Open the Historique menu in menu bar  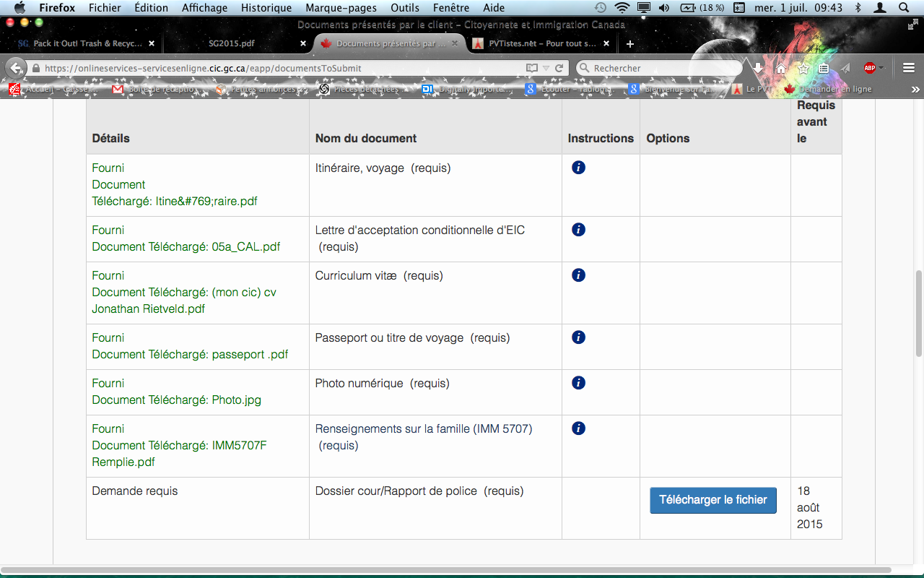(266, 8)
